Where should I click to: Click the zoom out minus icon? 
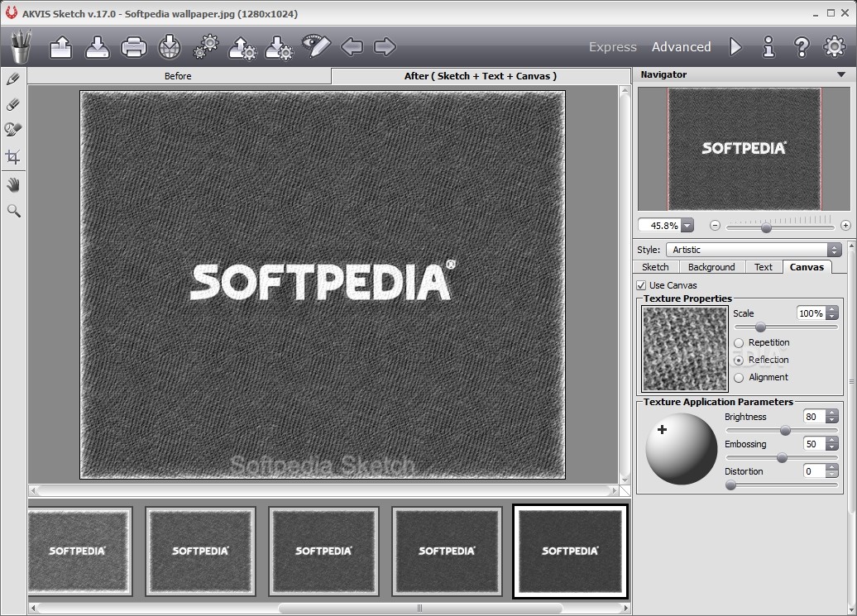(x=715, y=225)
